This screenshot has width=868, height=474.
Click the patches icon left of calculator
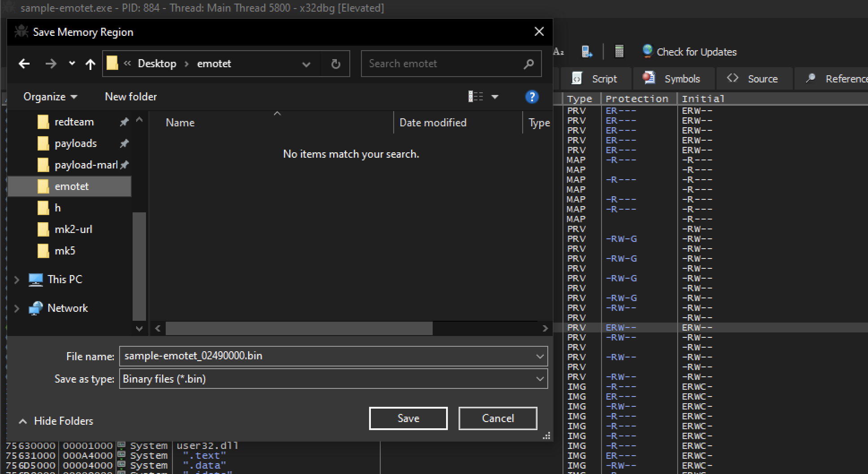click(x=587, y=52)
